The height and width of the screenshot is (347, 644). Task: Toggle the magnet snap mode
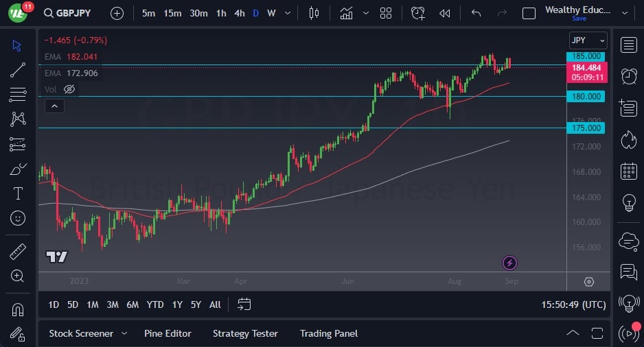[18, 309]
